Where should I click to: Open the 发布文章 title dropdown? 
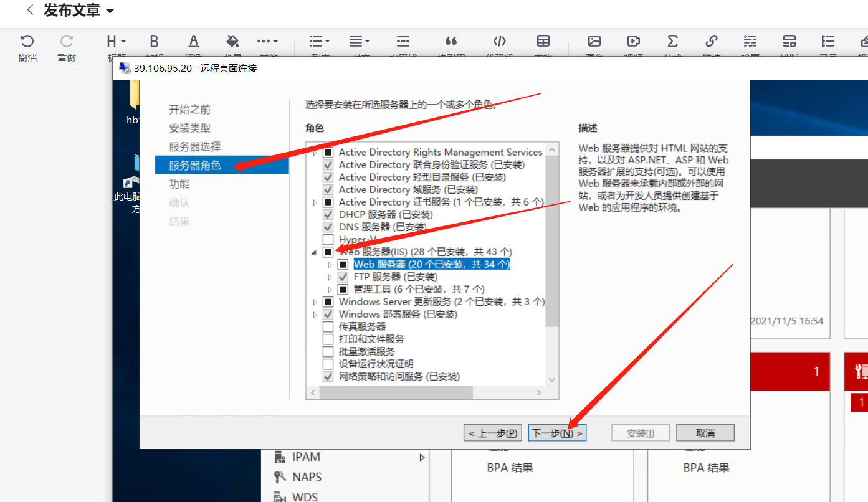[x=110, y=11]
